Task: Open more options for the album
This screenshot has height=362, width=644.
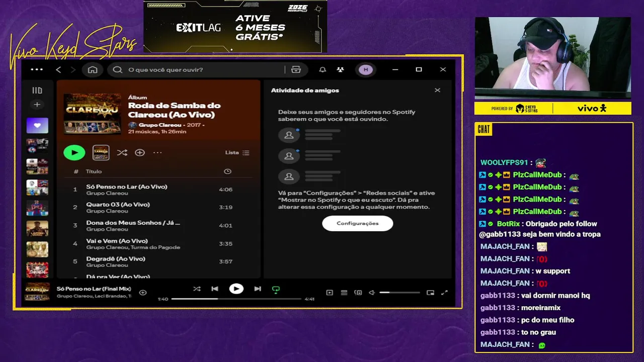Action: 157,152
